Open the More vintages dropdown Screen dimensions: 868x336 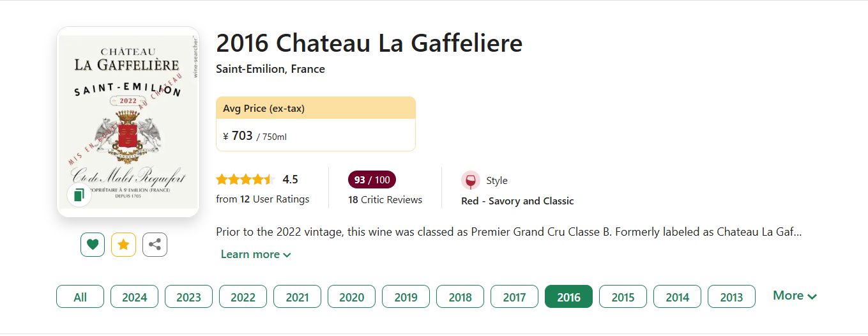[795, 296]
